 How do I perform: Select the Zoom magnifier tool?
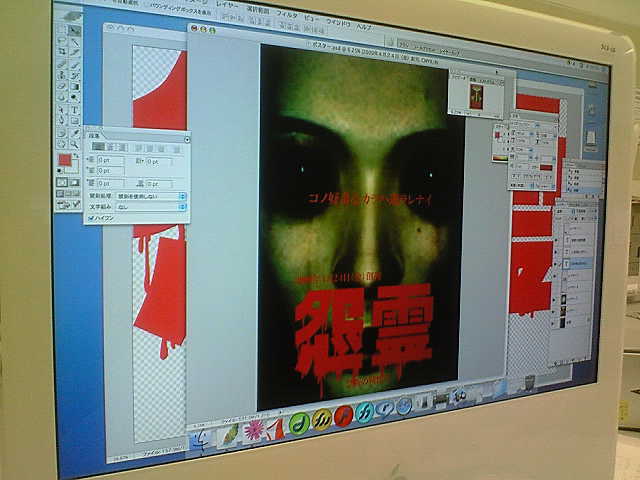click(x=75, y=144)
